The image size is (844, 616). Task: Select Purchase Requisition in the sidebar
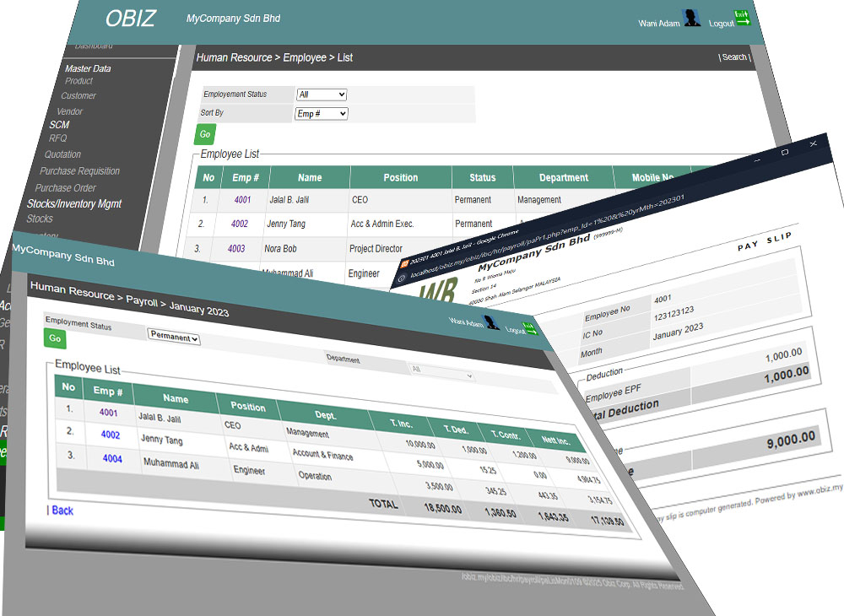[79, 171]
